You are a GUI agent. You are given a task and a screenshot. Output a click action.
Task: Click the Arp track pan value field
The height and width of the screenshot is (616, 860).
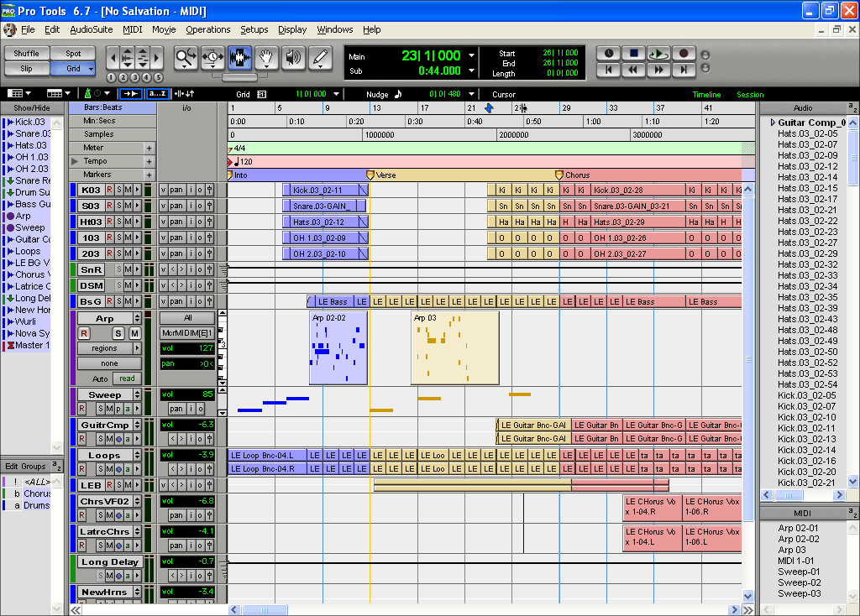tap(187, 363)
